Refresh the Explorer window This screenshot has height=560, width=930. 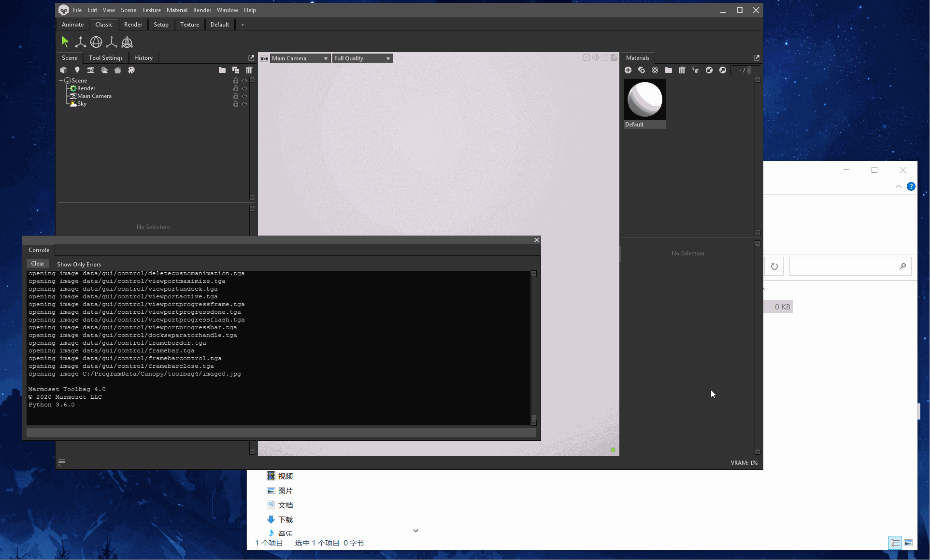click(x=774, y=266)
